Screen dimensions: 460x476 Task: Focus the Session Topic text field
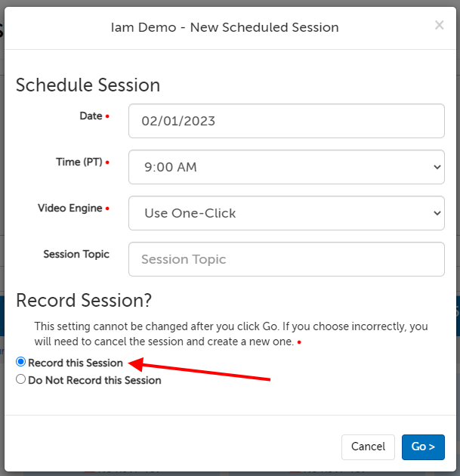pos(286,259)
